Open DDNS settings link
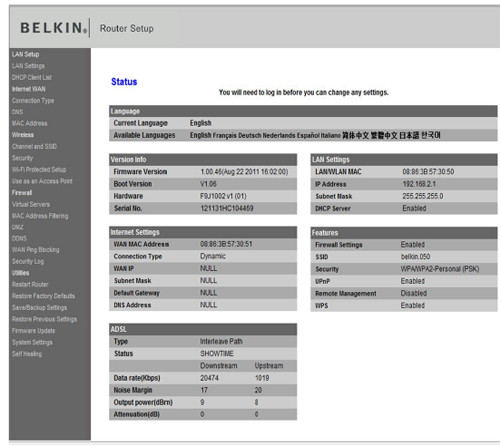This screenshot has height=446, width=500. coord(19,238)
